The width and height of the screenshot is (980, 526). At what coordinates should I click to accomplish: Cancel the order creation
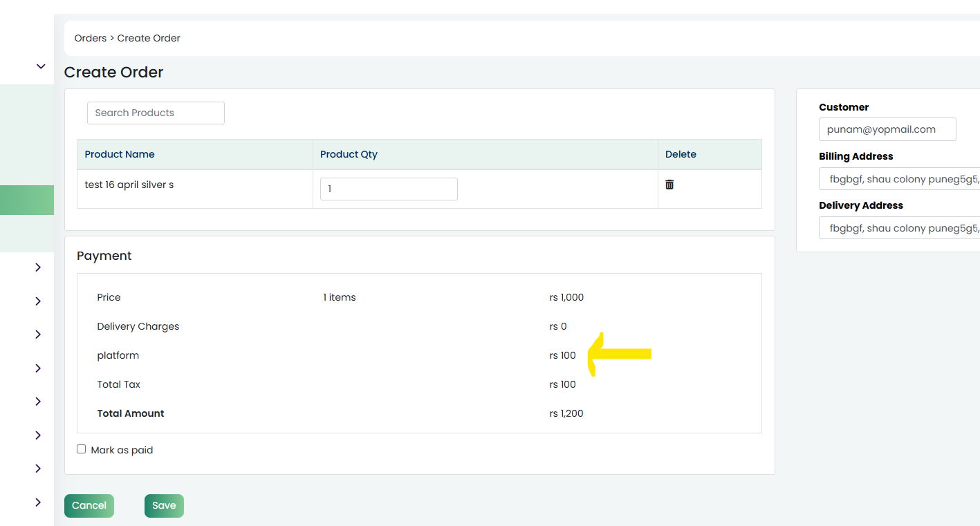(89, 505)
